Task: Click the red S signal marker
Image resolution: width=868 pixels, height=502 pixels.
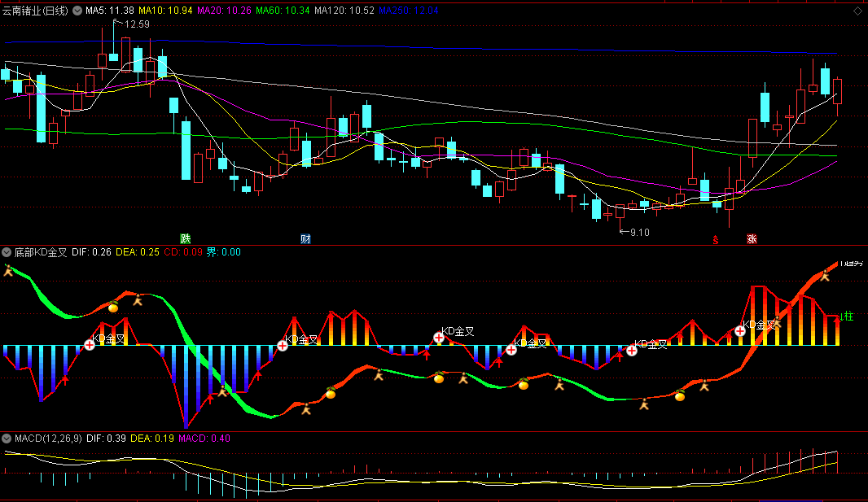Action: [x=715, y=240]
